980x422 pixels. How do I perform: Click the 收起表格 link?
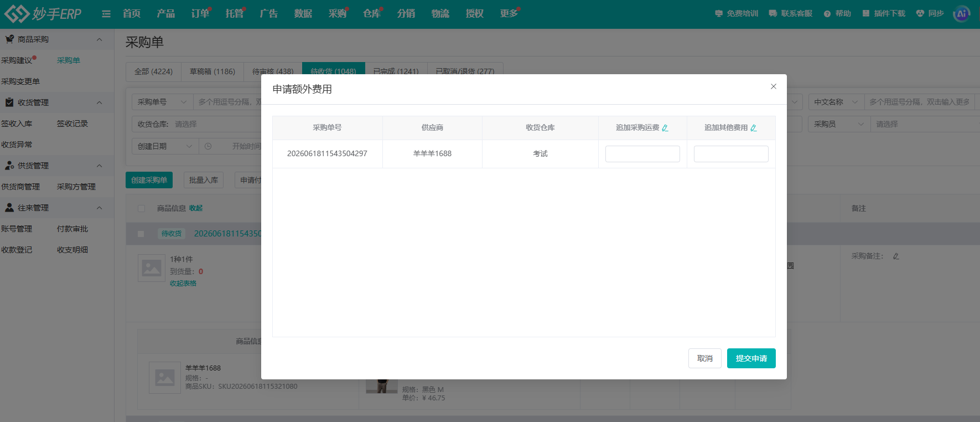[183, 284]
